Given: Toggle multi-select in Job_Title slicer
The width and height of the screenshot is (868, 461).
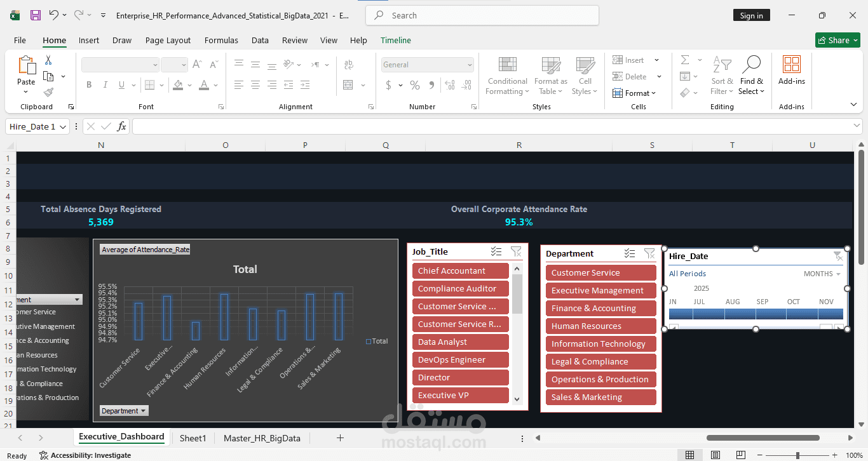Looking at the screenshot, I should 496,251.
